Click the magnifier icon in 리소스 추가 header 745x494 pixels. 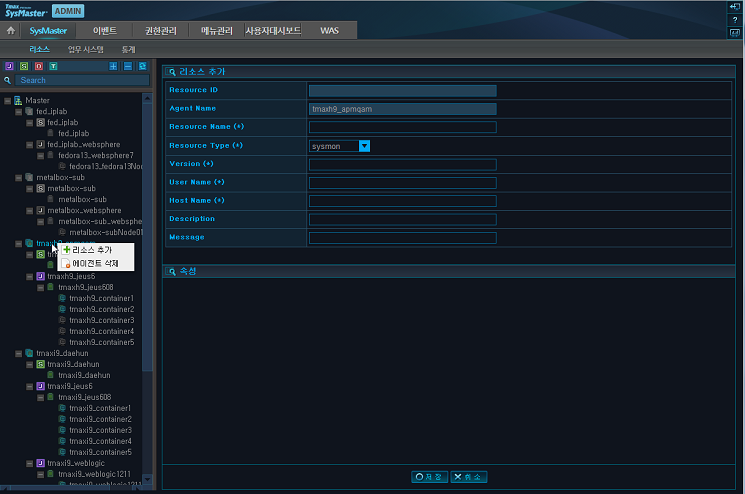point(172,72)
